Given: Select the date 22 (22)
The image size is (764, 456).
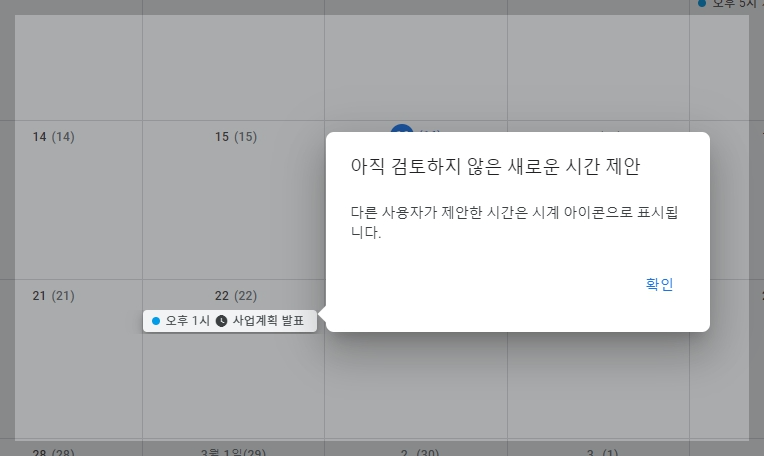Looking at the screenshot, I should tap(236, 296).
